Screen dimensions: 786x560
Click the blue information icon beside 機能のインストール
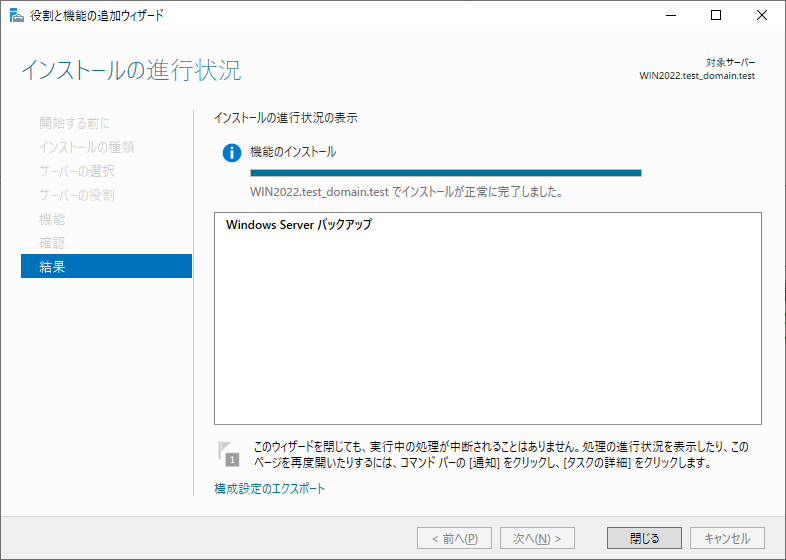click(232, 152)
